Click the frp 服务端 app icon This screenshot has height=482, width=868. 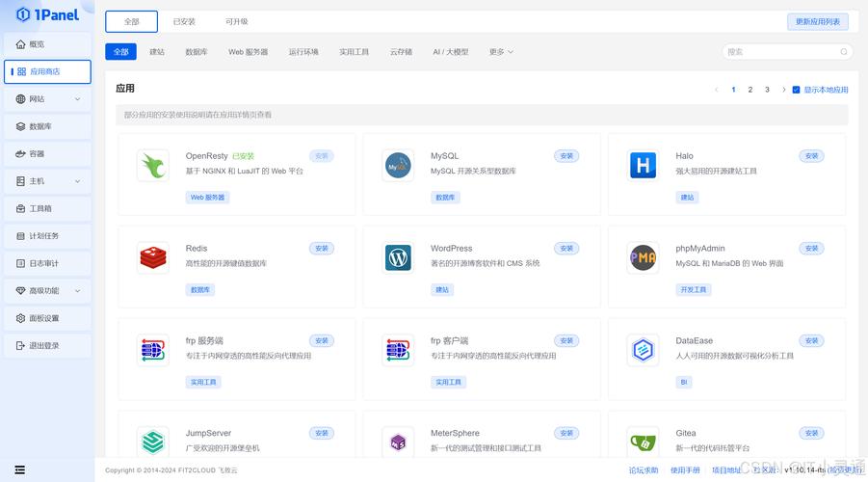point(153,350)
